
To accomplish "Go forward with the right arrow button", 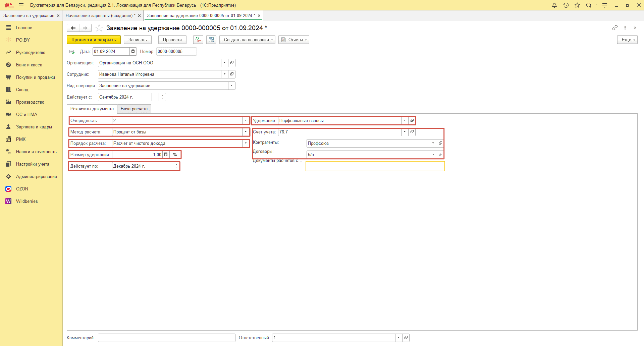I will [x=85, y=28].
